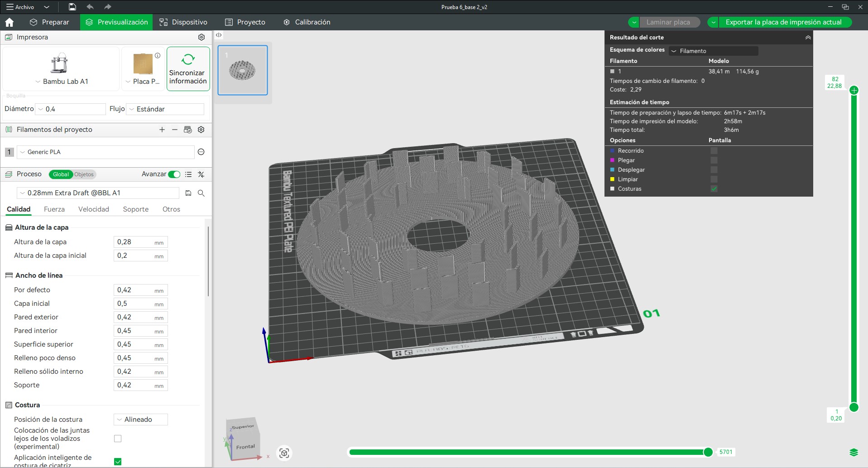Click the layers icon at bottom right
The height and width of the screenshot is (468, 868).
pos(854,452)
